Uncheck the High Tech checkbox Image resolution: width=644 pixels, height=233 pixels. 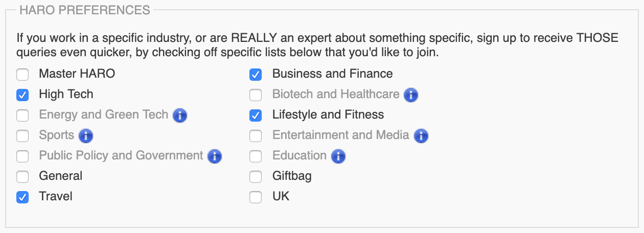pyautogui.click(x=22, y=95)
